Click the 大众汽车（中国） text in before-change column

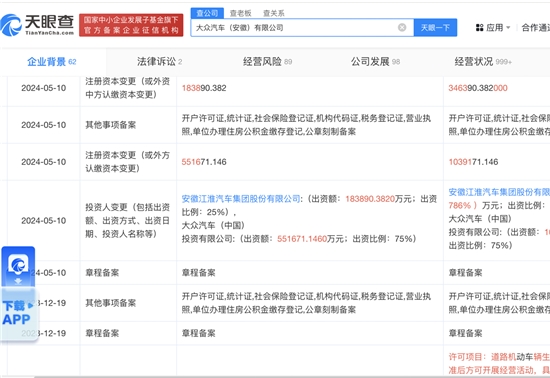(213, 225)
